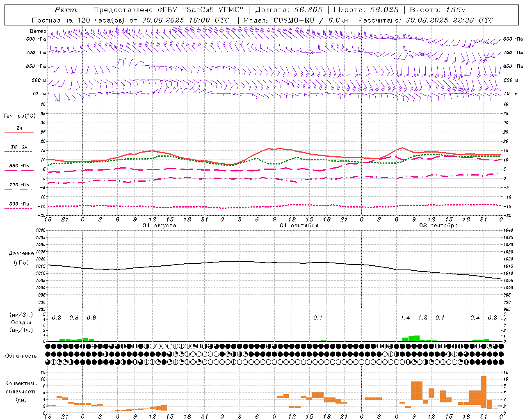Click the '850 гПа' temperature legend entry

tap(19, 166)
